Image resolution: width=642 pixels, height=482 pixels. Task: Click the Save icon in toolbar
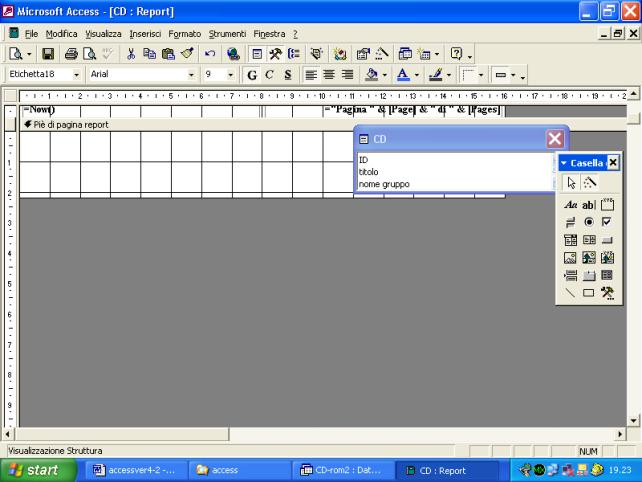[x=47, y=53]
